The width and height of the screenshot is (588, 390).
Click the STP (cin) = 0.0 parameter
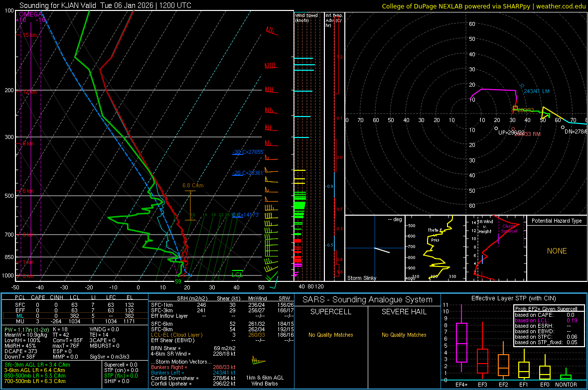(121, 370)
